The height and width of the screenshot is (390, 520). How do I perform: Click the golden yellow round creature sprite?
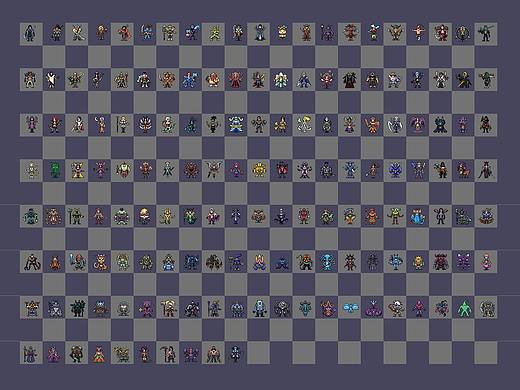point(259,170)
